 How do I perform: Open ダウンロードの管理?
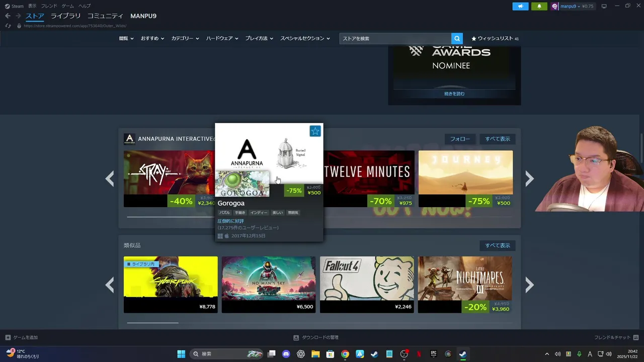(316, 337)
